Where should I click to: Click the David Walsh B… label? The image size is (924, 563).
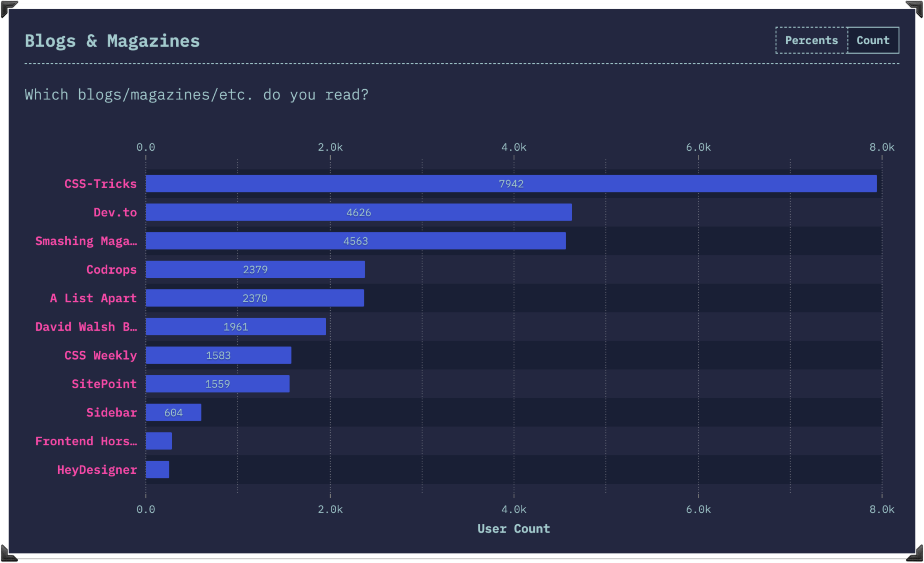click(86, 327)
